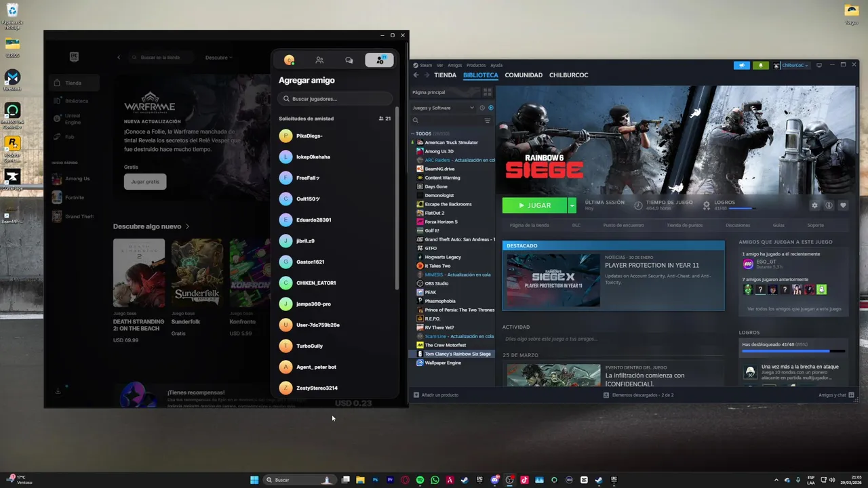Go back with the Epic launcher back arrow
The image size is (868, 488).
click(119, 58)
